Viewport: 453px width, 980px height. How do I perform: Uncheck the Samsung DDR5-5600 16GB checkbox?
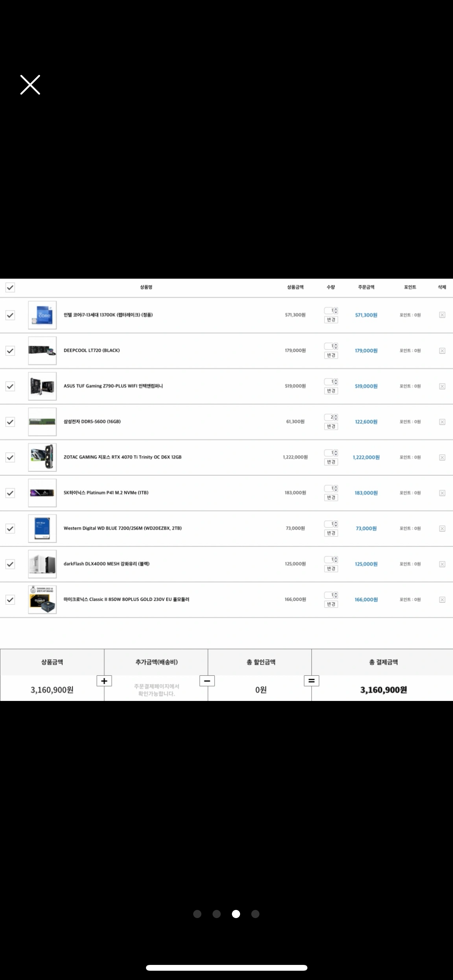tap(10, 422)
